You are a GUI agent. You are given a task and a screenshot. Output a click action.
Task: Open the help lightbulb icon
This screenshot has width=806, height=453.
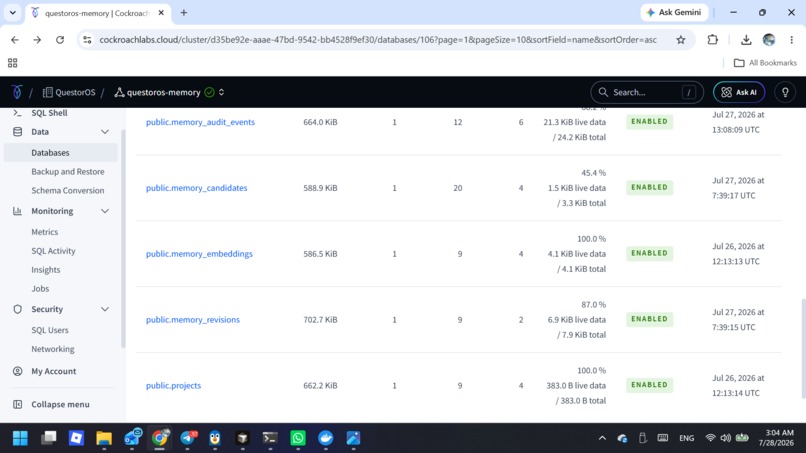(x=785, y=92)
